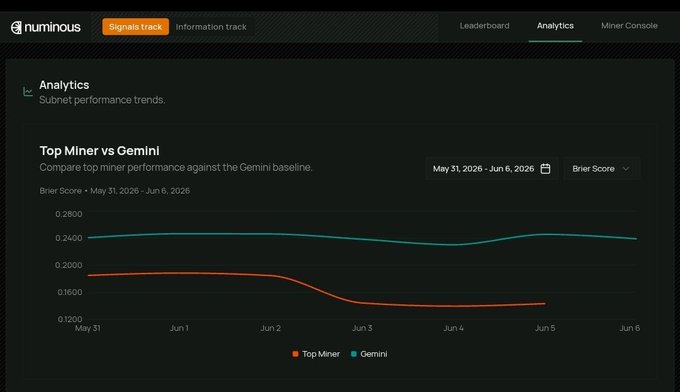680x392 pixels.
Task: Click the Jun 4 x-axis label
Action: tap(453, 328)
